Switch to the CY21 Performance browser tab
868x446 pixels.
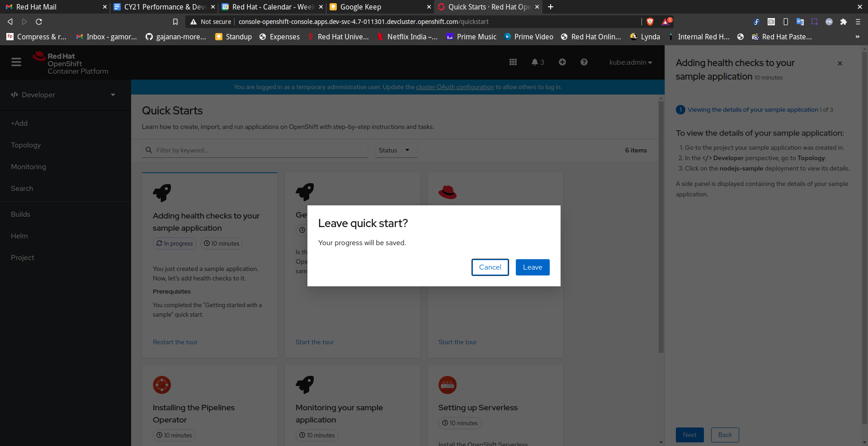pyautogui.click(x=164, y=7)
